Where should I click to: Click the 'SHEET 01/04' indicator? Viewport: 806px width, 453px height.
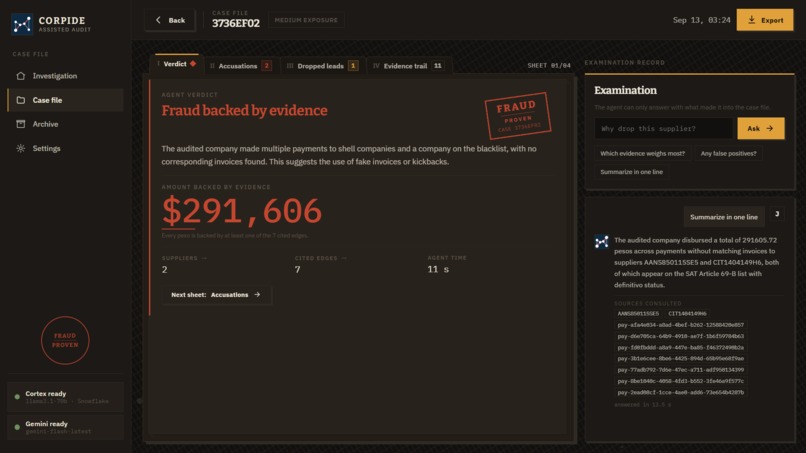tap(548, 66)
